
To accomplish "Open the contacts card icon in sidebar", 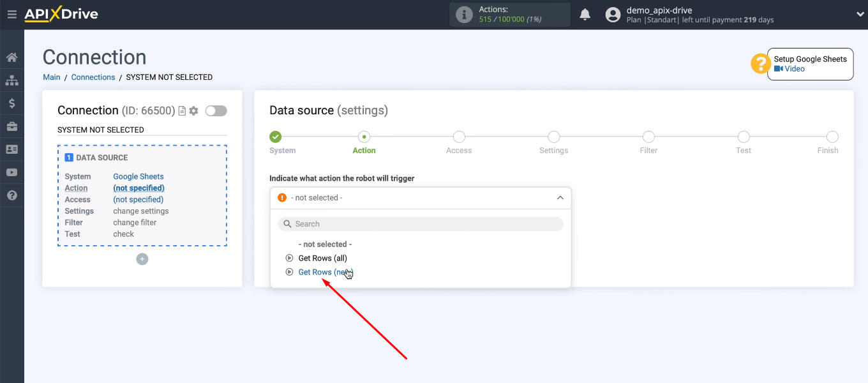I will click(x=11, y=149).
